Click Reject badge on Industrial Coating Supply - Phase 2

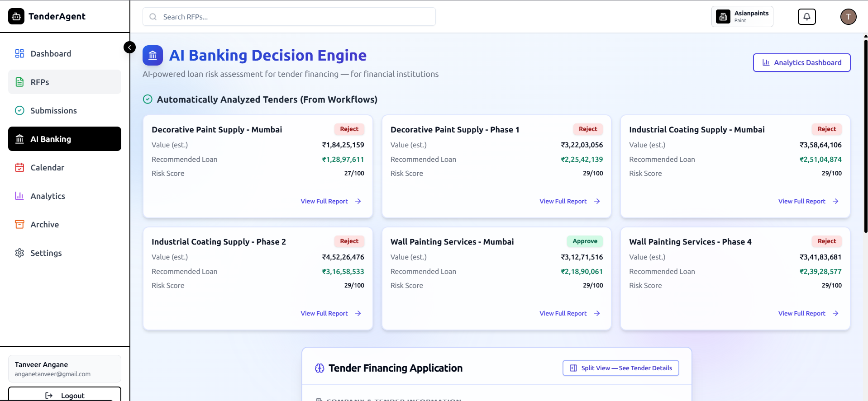[x=349, y=241]
